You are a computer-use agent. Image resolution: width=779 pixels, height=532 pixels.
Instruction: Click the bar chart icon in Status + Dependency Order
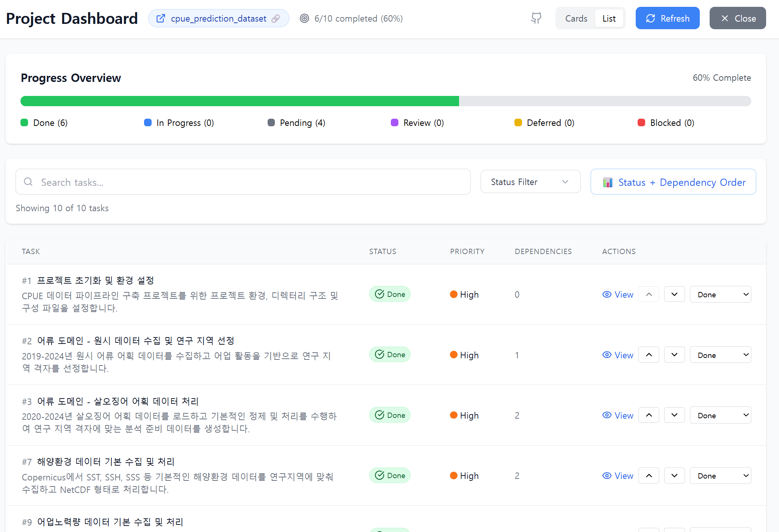coord(608,182)
